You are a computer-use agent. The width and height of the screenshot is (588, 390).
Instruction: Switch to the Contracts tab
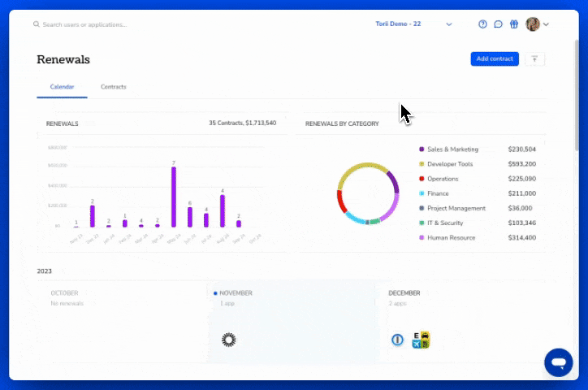113,87
